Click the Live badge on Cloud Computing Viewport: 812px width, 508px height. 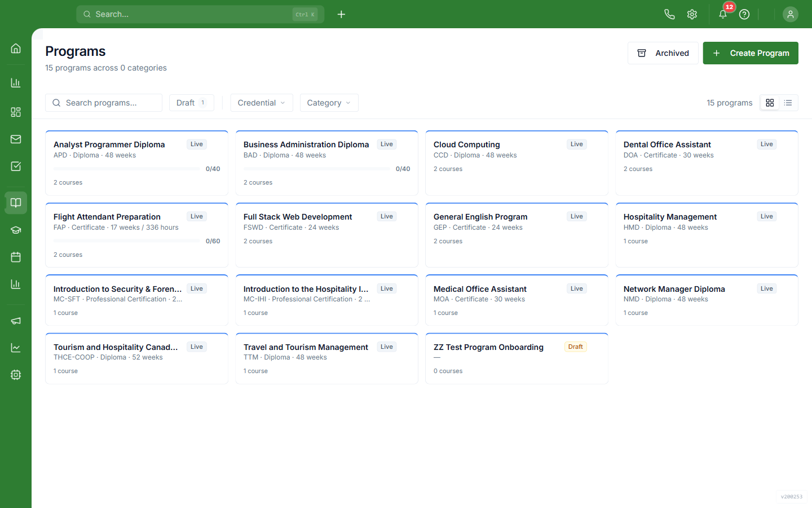576,144
